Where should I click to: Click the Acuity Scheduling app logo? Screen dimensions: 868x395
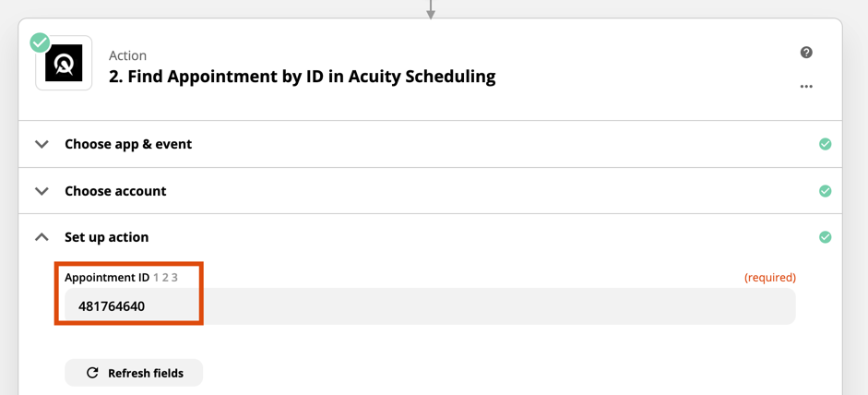64,63
